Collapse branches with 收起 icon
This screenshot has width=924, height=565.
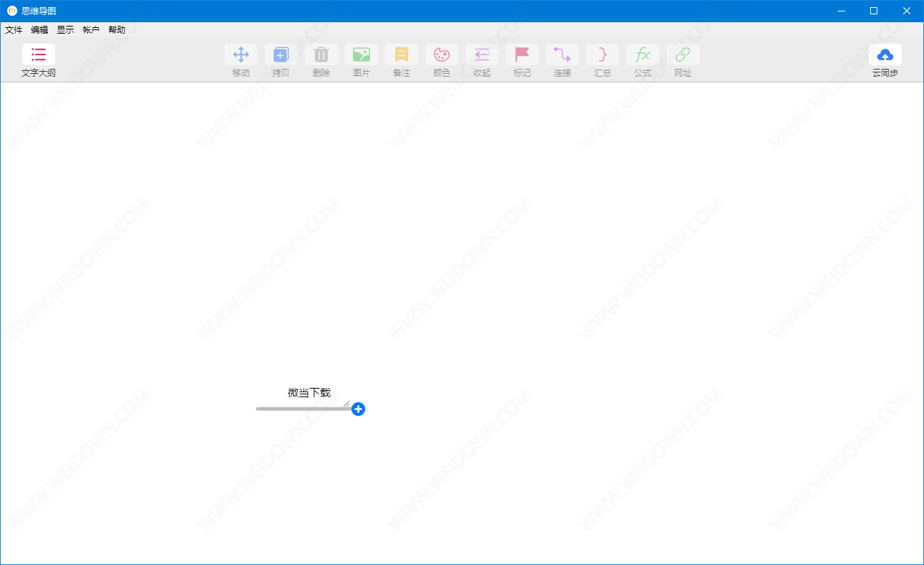point(482,55)
